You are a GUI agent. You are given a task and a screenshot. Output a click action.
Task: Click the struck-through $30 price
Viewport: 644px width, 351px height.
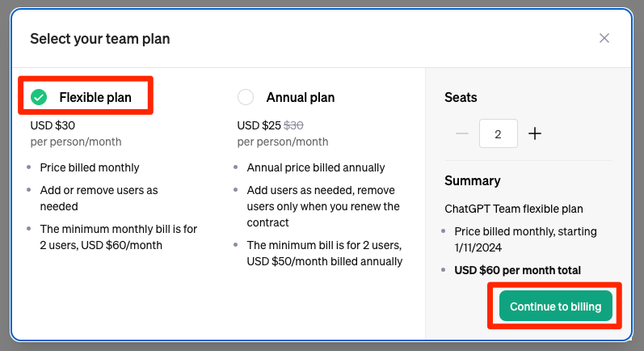[293, 125]
